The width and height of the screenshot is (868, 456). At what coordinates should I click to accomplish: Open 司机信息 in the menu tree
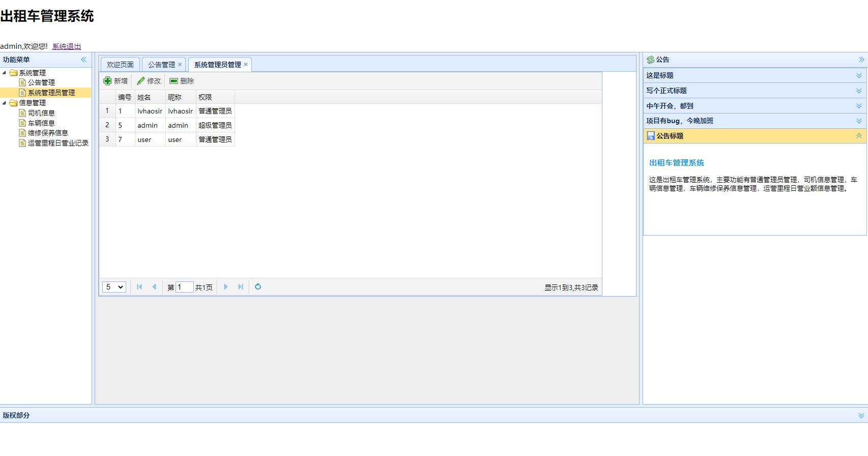[x=41, y=113]
